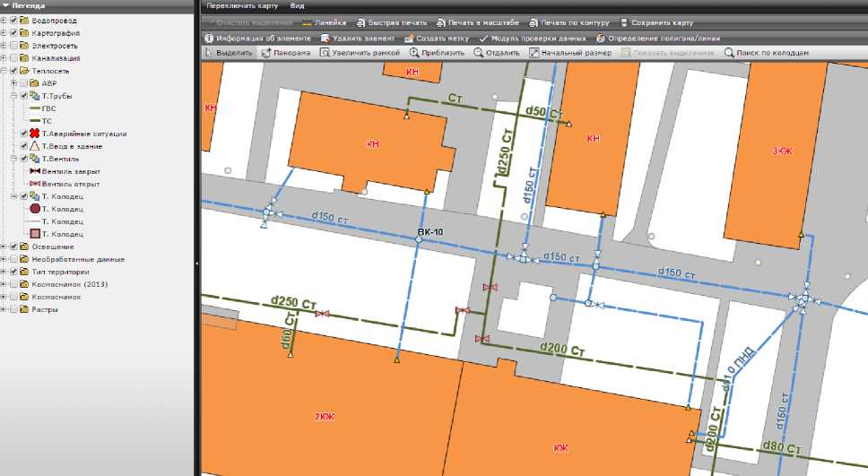Reset the map with Начальный размер
Image resolution: width=868 pixels, height=476 pixels.
pyautogui.click(x=569, y=53)
